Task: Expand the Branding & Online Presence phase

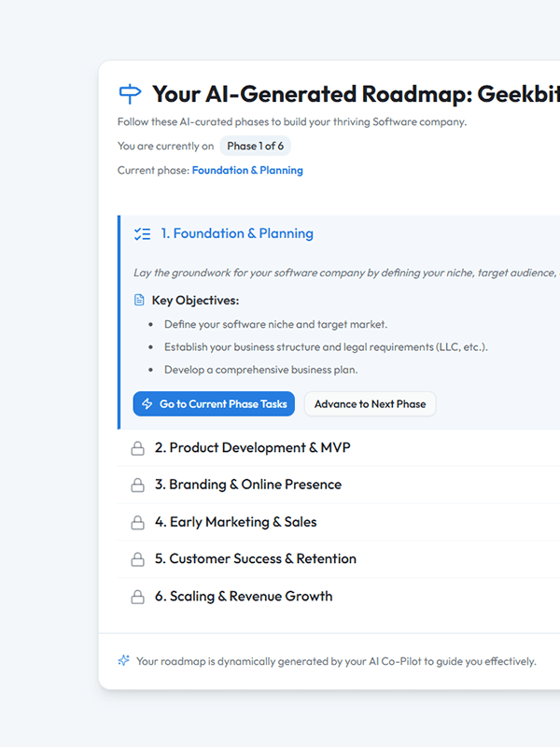Action: pyautogui.click(x=254, y=485)
